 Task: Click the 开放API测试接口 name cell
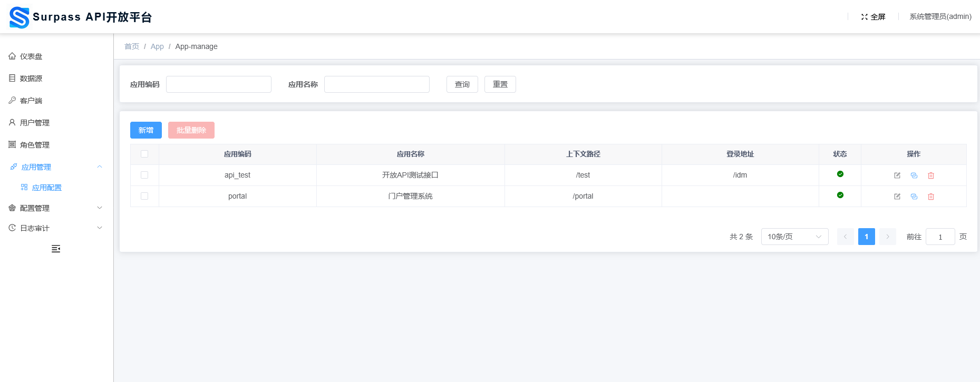[x=411, y=175]
